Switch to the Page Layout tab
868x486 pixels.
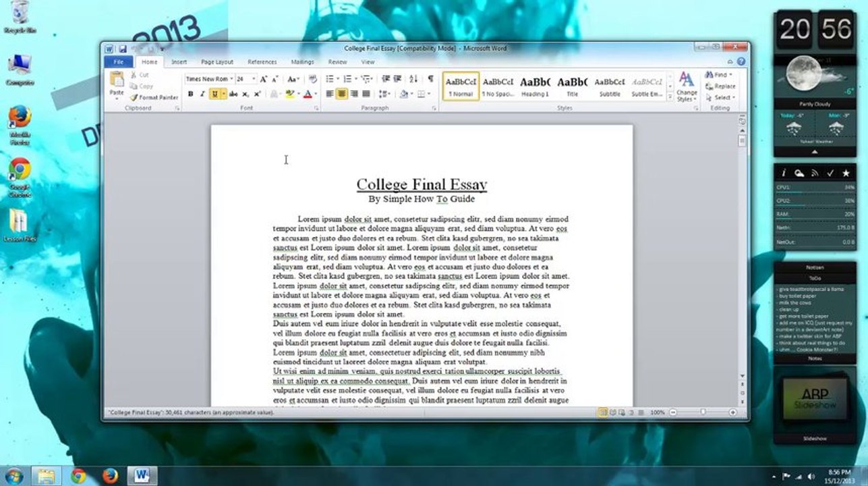click(x=217, y=62)
